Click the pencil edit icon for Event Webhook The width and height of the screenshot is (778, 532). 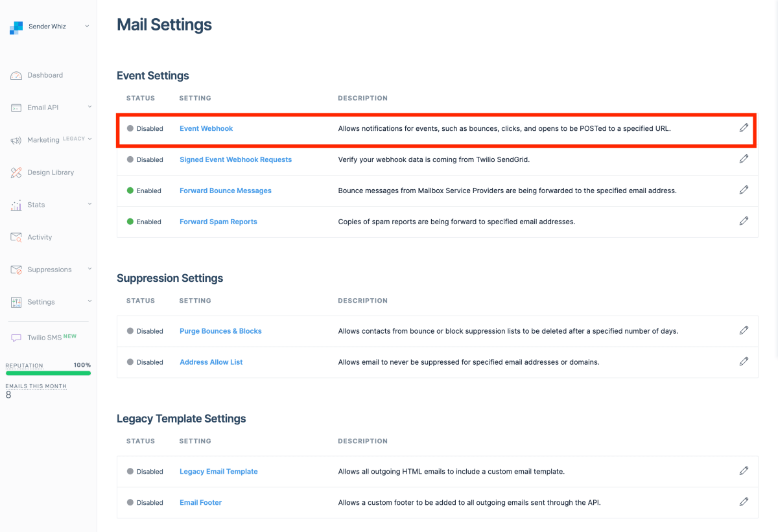(x=744, y=128)
